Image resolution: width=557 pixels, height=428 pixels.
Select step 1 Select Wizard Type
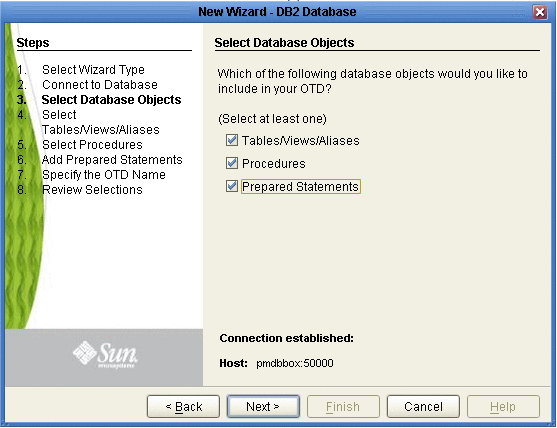[93, 70]
